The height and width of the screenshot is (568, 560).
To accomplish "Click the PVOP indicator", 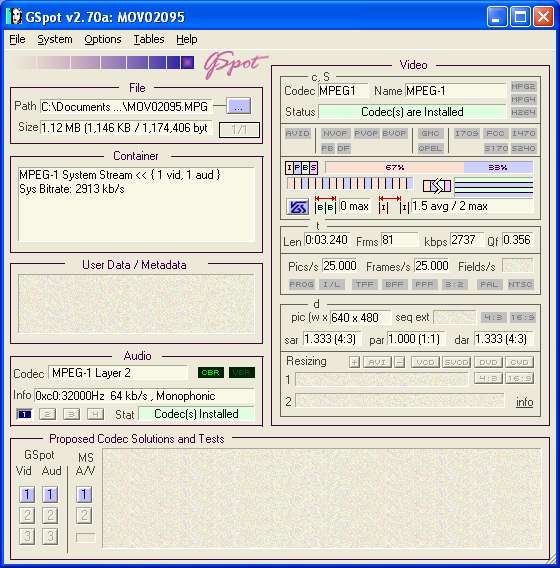I will point(366,133).
